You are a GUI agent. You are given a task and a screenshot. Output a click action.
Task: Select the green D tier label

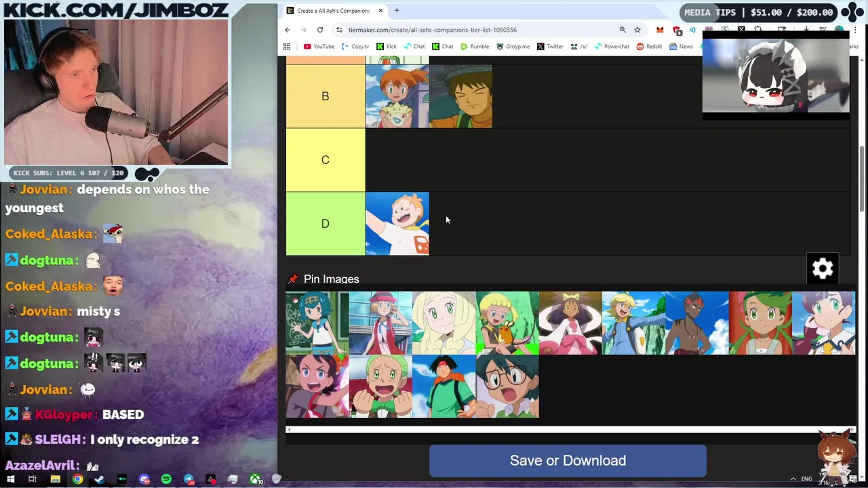tap(325, 224)
